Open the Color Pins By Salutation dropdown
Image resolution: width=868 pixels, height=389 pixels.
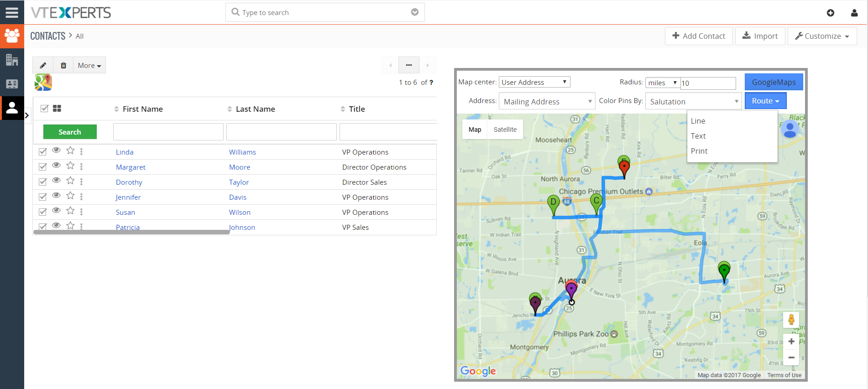pos(693,101)
